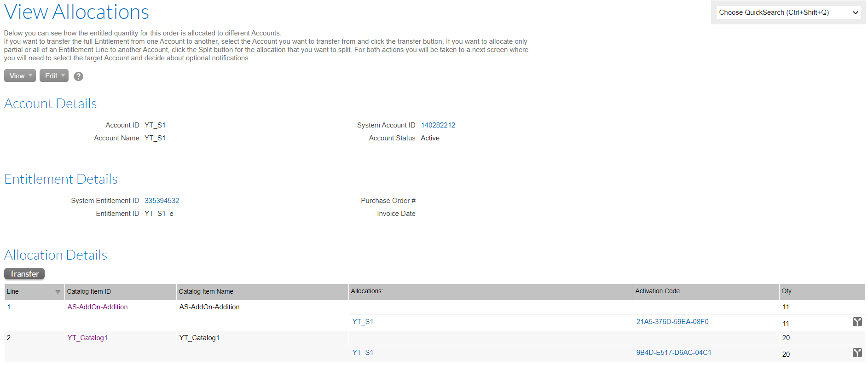868x365 pixels.
Task: Open YT_Catalog1 catalog item link
Action: click(87, 338)
